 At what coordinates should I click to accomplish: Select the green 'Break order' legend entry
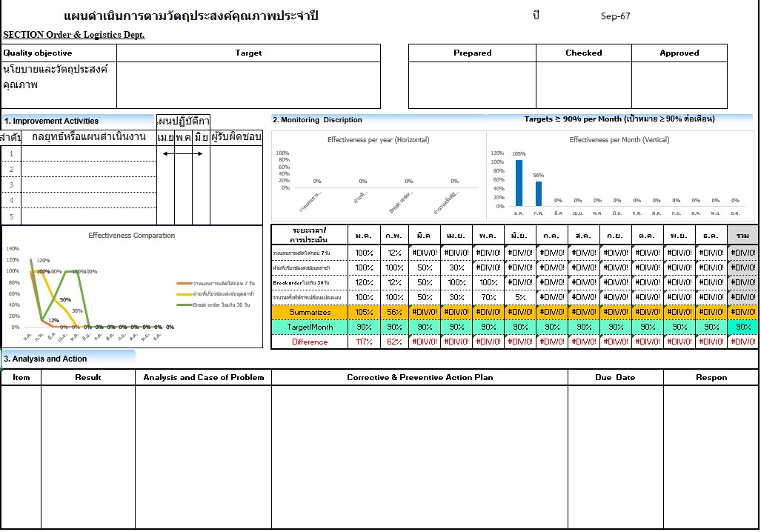click(213, 305)
